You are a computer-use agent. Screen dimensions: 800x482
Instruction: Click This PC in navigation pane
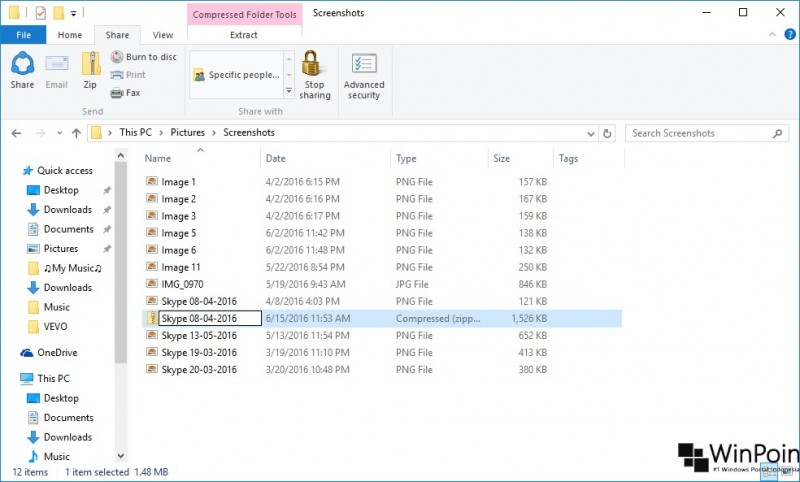point(53,378)
